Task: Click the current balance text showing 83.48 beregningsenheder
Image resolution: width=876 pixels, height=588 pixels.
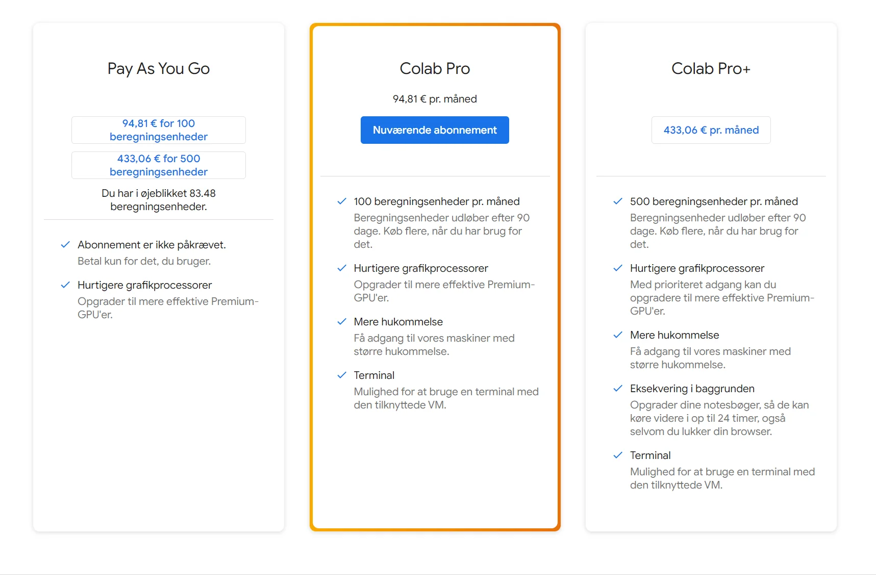Action: click(x=158, y=200)
